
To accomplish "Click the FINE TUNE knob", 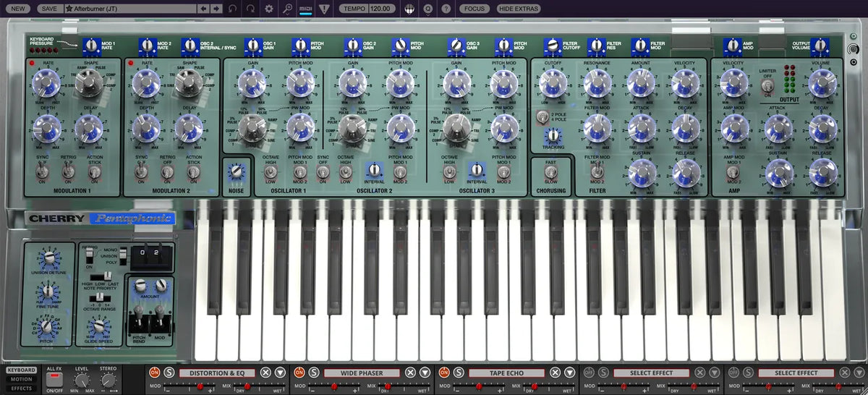I will [x=48, y=291].
